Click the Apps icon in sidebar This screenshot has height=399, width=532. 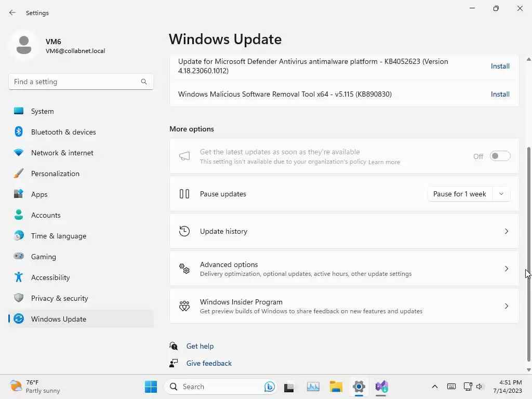(19, 194)
